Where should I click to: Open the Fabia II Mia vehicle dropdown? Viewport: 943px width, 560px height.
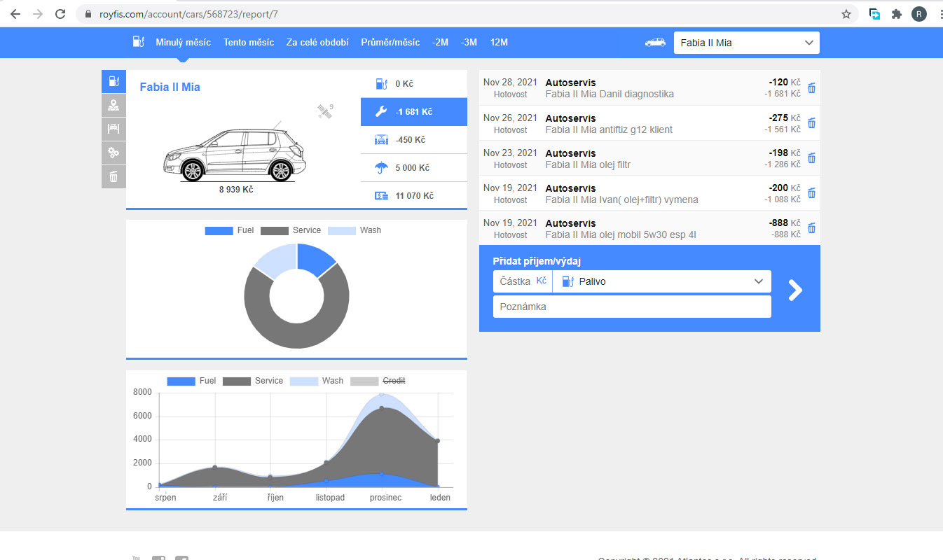click(x=746, y=43)
